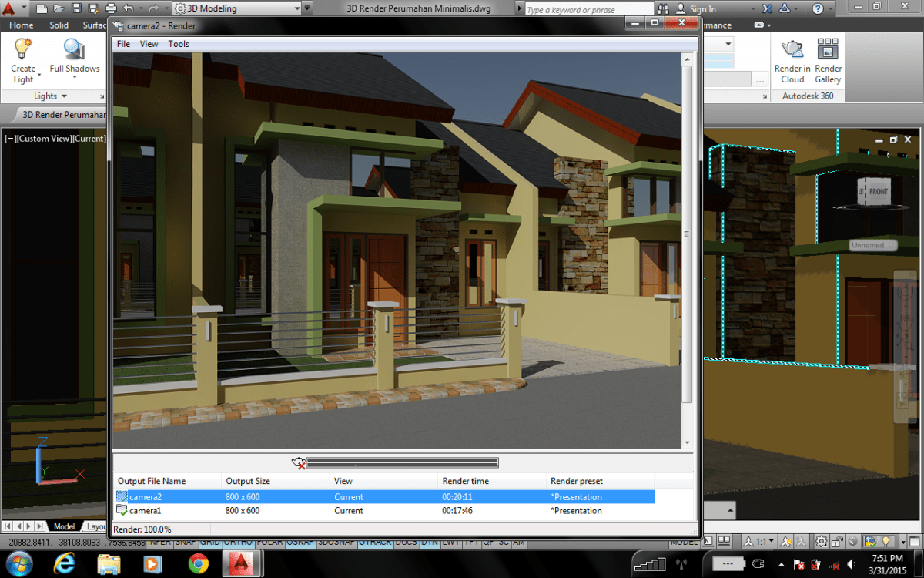
Task: Toggle GRID mode on the status bar
Action: [x=211, y=542]
